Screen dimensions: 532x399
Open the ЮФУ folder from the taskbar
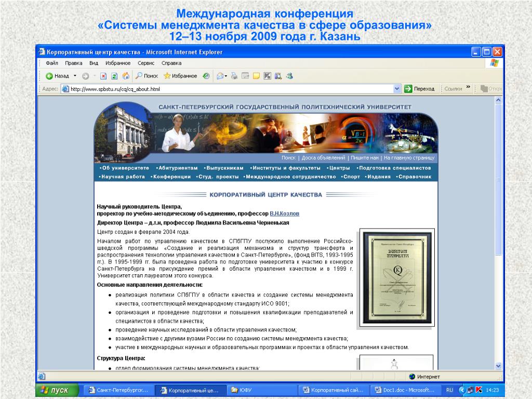(x=262, y=390)
